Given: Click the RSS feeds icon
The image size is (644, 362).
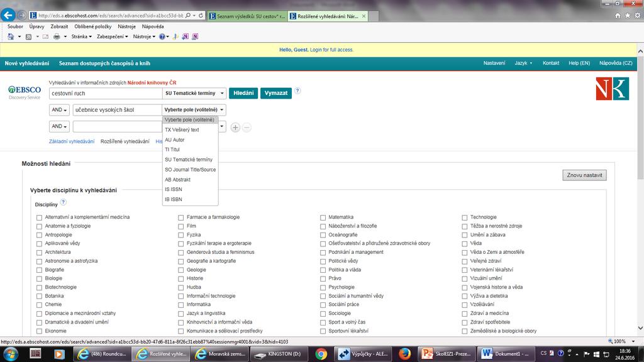Looking at the screenshot, I should (x=28, y=36).
